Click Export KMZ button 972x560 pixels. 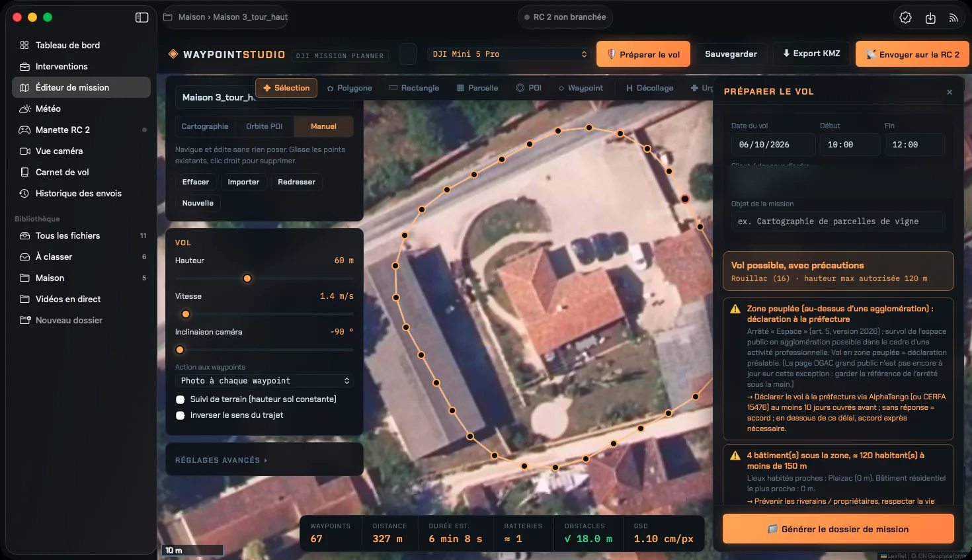[x=811, y=54]
